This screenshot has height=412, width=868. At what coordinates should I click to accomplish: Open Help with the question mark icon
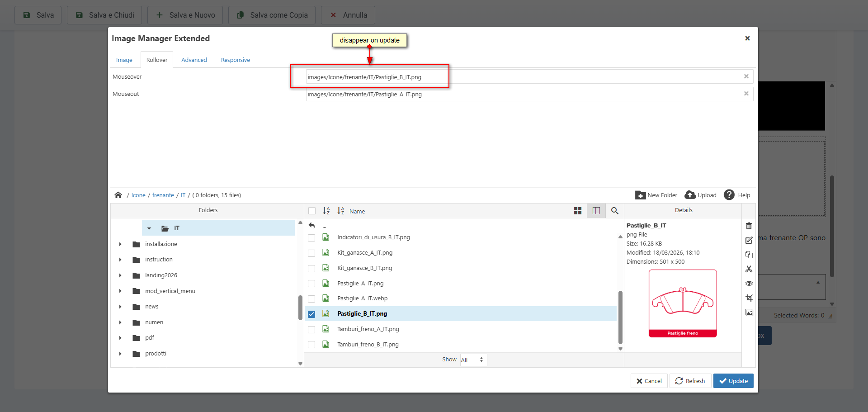click(729, 195)
